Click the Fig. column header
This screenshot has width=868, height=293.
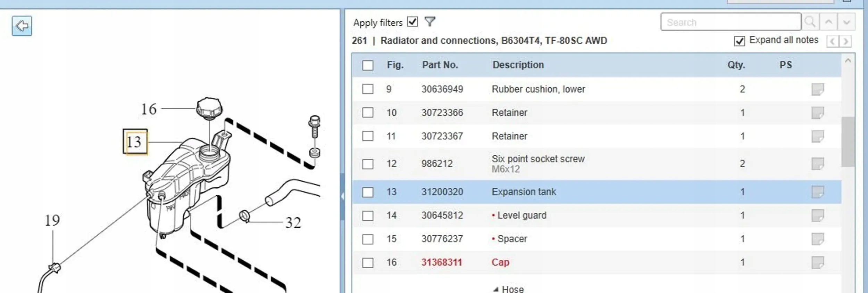[395, 65]
